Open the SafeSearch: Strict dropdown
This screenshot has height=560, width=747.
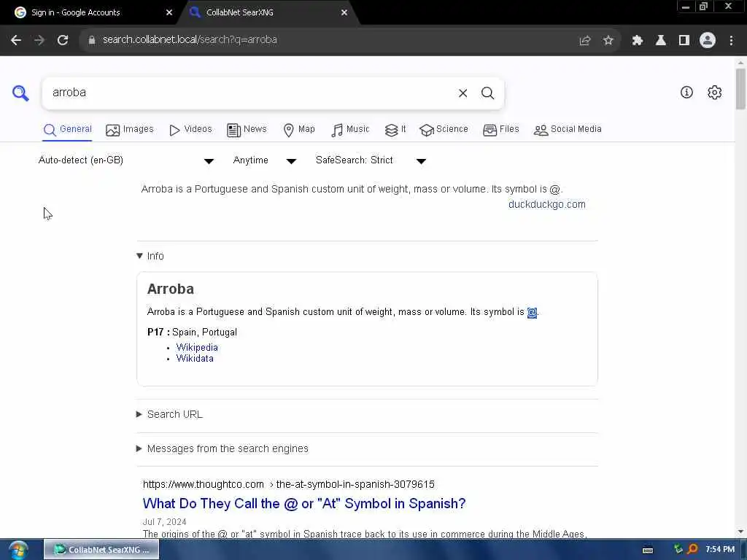point(371,160)
